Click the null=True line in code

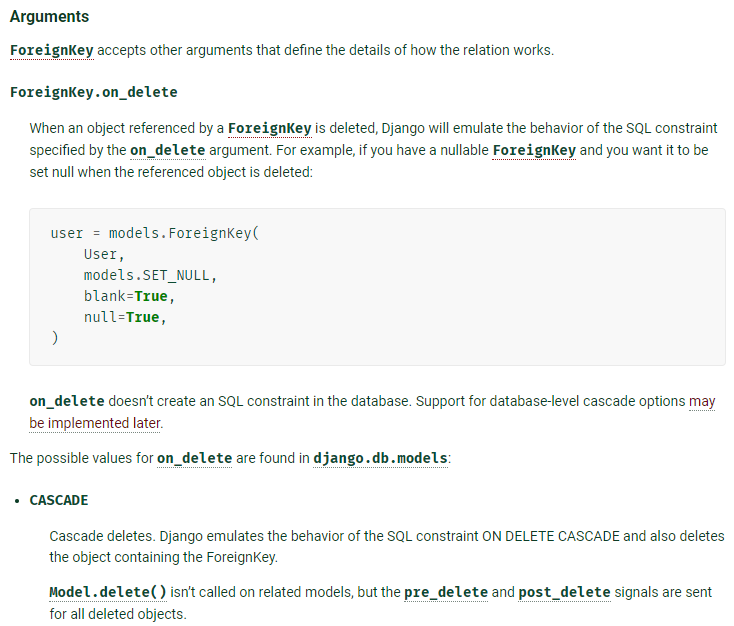pyautogui.click(x=121, y=317)
